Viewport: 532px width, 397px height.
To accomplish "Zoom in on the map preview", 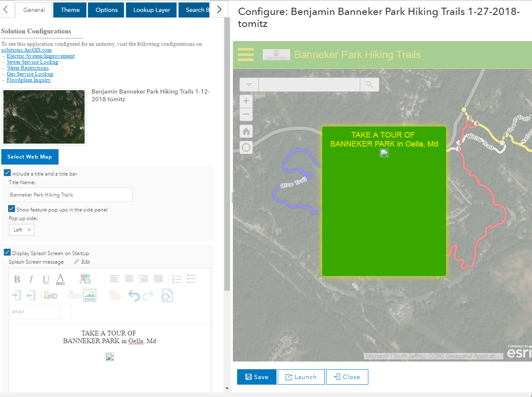I will (x=246, y=101).
